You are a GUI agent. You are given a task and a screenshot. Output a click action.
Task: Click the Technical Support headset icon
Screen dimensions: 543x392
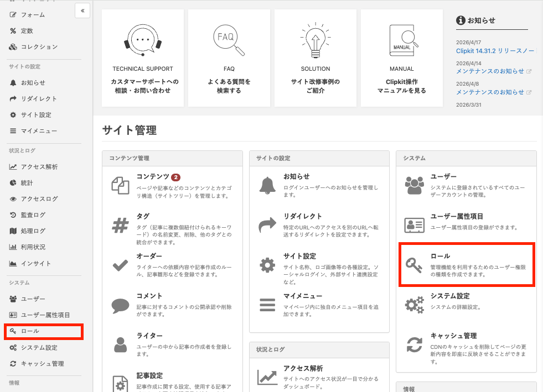tap(143, 40)
